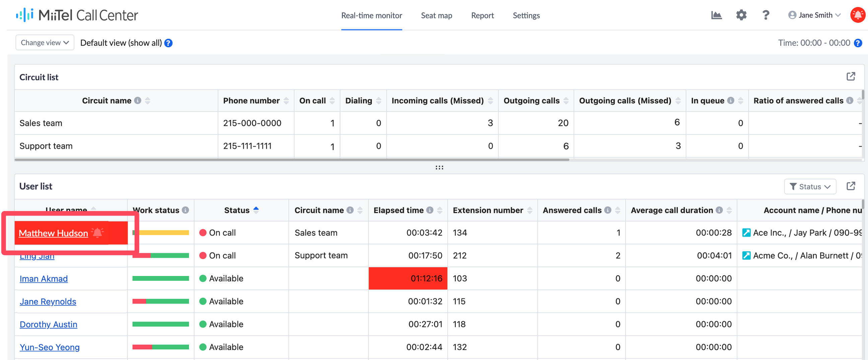Screen dimensions: 868x360
Task: Click elapsed time 00:17:50
Action: click(x=425, y=256)
